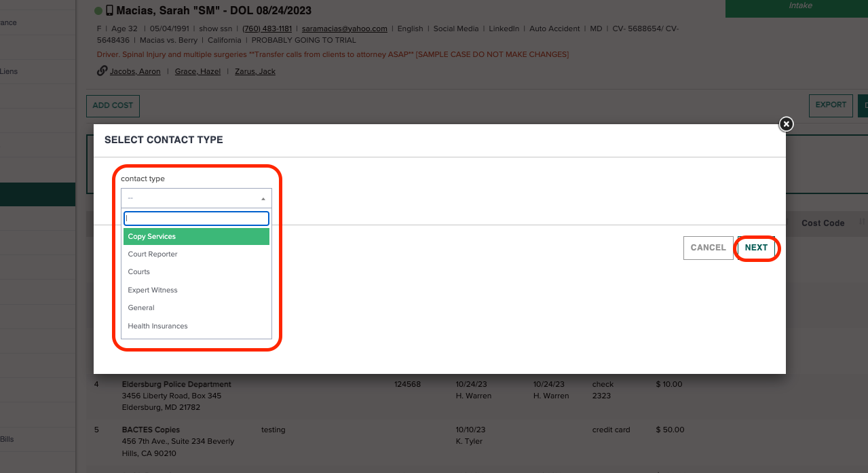Open Grace, Hazel linked contact

197,71
